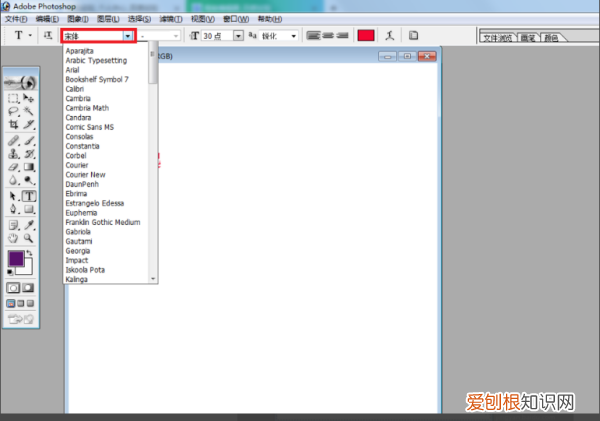Open the font size dropdown arrow

238,36
